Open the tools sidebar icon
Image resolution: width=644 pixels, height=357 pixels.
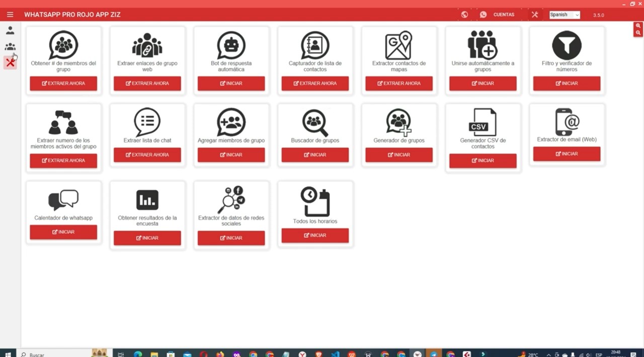(10, 63)
